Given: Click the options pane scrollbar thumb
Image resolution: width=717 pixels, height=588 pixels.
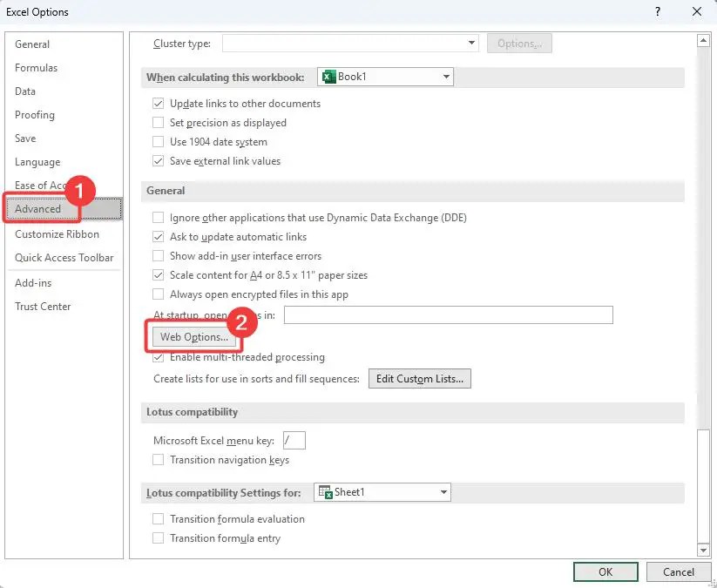Looking at the screenshot, I should tap(703, 486).
